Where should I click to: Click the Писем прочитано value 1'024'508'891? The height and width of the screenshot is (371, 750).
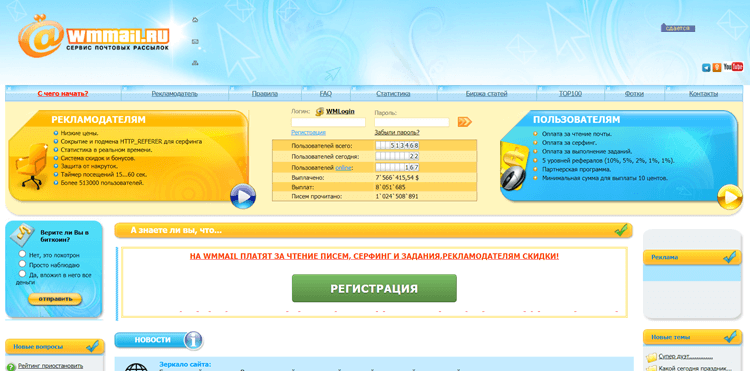point(397,196)
